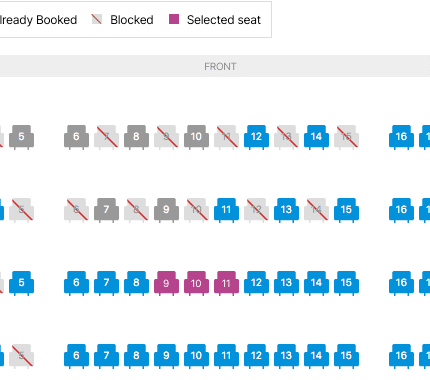Choose seat 13 in second row

[x=286, y=210]
